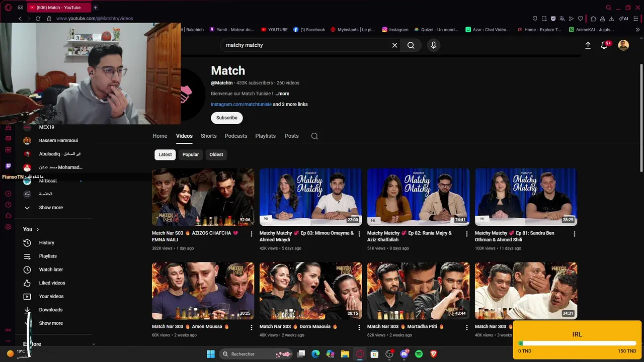The width and height of the screenshot is (644, 362).
Task: Open Opera sidebar history clock icon
Action: 8,205
